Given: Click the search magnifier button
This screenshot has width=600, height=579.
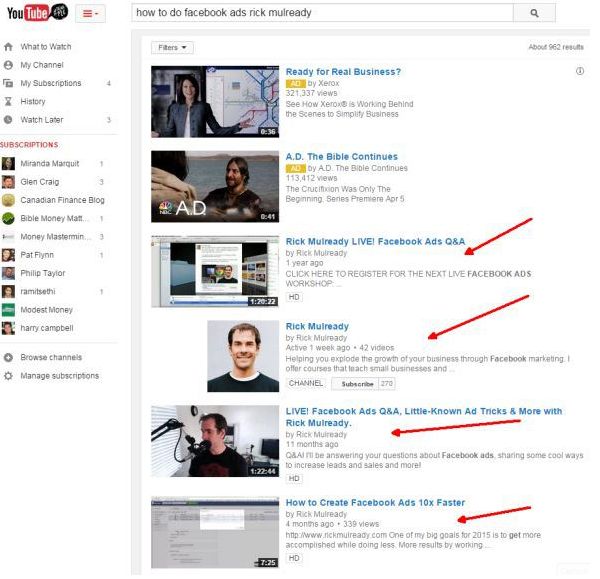Looking at the screenshot, I should [534, 13].
